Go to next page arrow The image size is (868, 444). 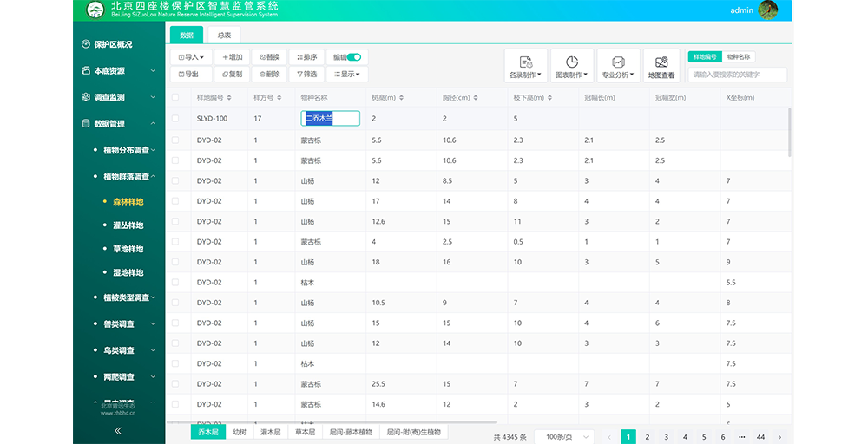tap(780, 437)
